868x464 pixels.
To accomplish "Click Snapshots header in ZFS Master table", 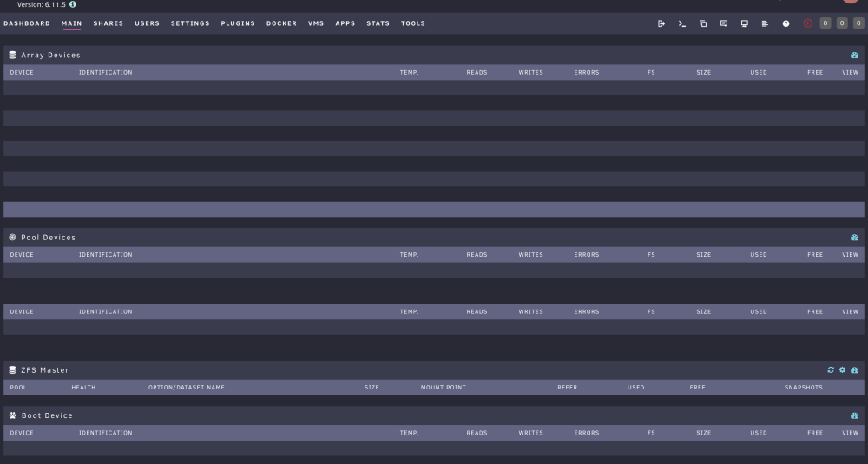I will pyautogui.click(x=803, y=388).
